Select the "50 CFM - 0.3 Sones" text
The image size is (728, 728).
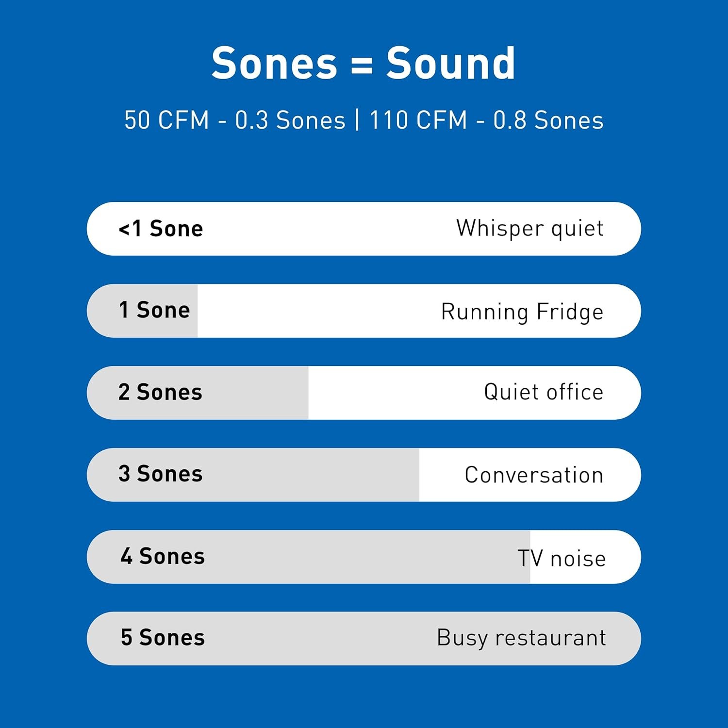(234, 120)
